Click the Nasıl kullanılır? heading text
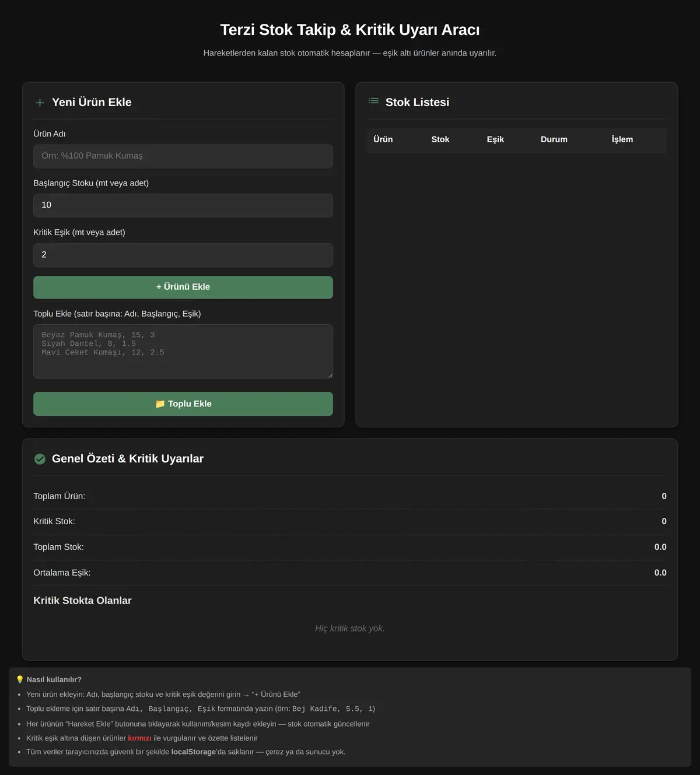The width and height of the screenshot is (700, 775). [54, 680]
